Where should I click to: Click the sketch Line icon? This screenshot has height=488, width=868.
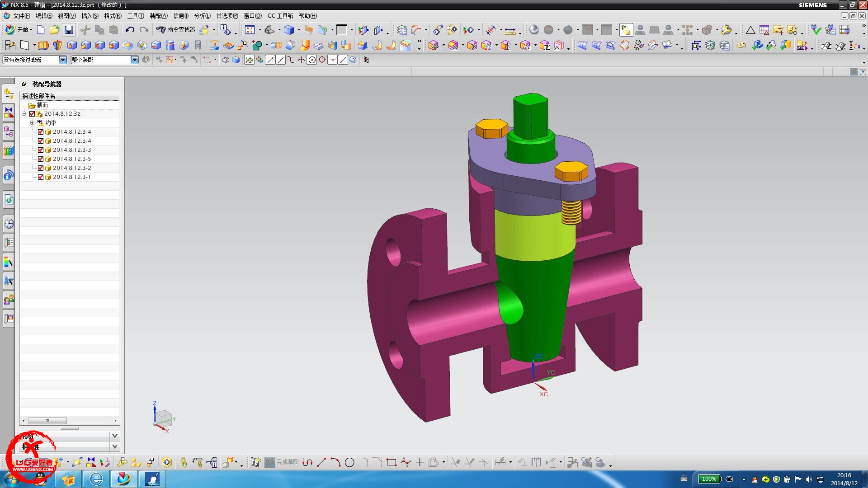click(321, 462)
